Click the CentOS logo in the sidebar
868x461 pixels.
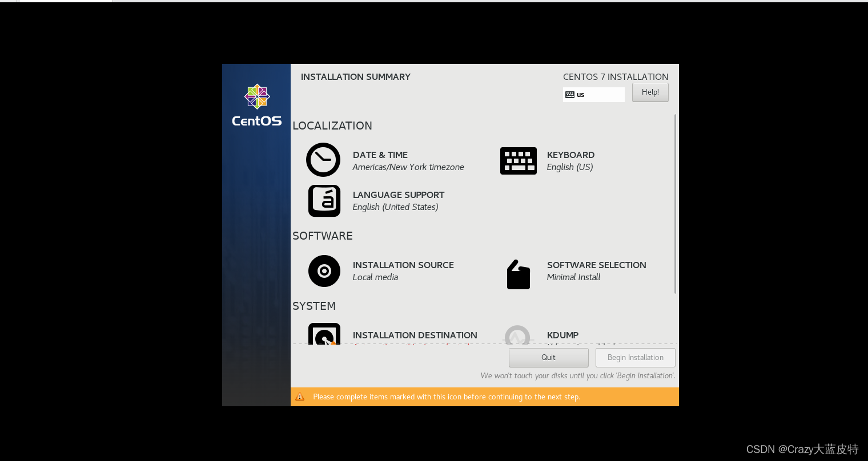(256, 104)
